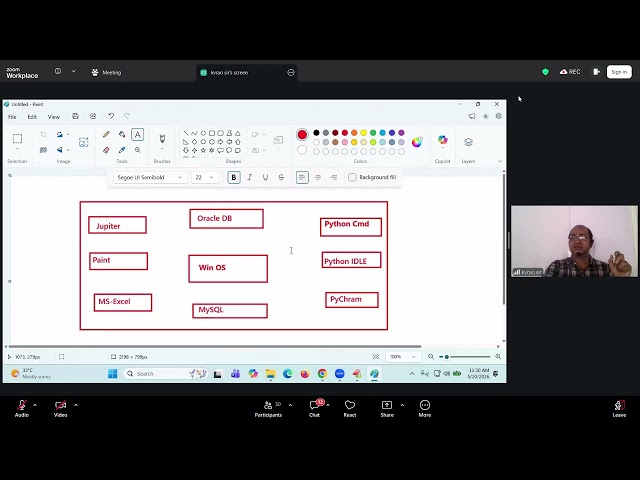
Task: Open Chrome from the shared taskbar
Action: (322, 373)
